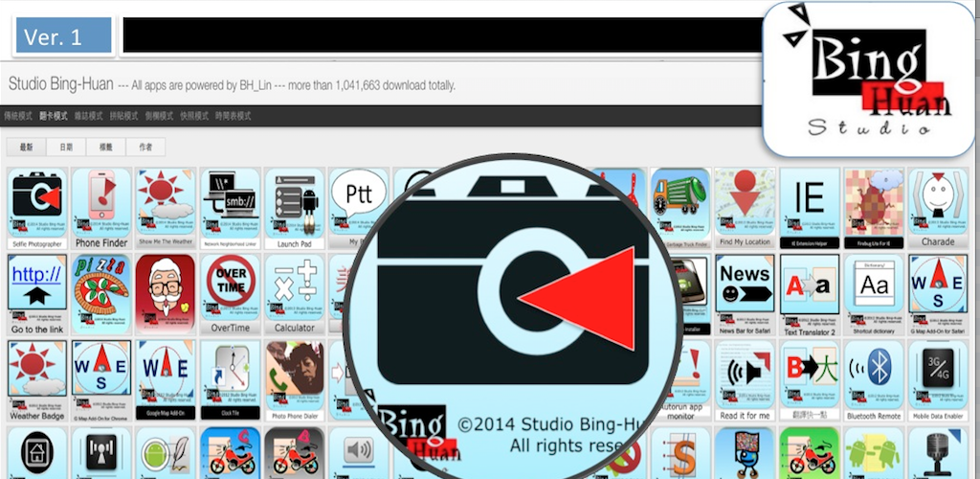Open the gray motorcycle app with letter B

click(x=295, y=453)
